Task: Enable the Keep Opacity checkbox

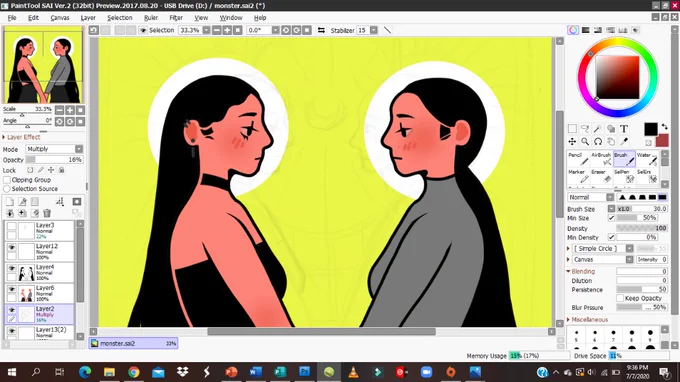Action: 620,298
